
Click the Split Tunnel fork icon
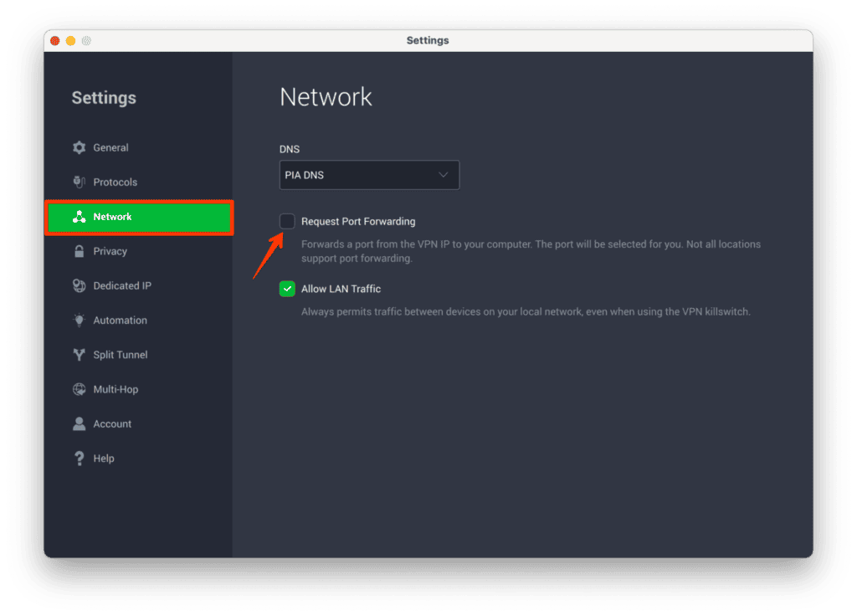pos(80,355)
